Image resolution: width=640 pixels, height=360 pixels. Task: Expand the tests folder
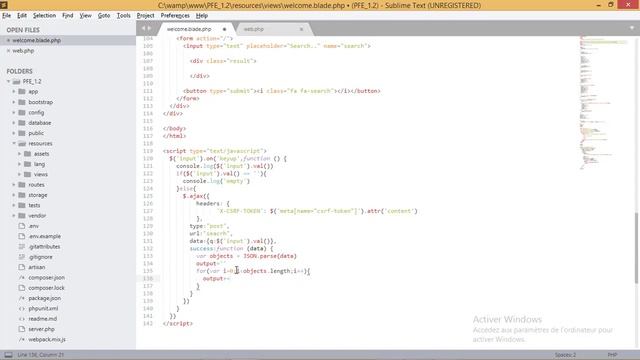pyautogui.click(x=13, y=205)
